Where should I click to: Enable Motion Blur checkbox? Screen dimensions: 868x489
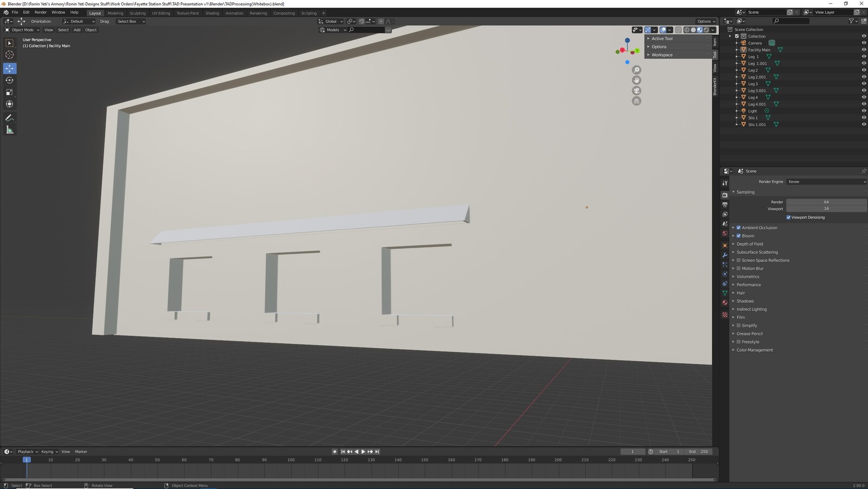coord(738,268)
